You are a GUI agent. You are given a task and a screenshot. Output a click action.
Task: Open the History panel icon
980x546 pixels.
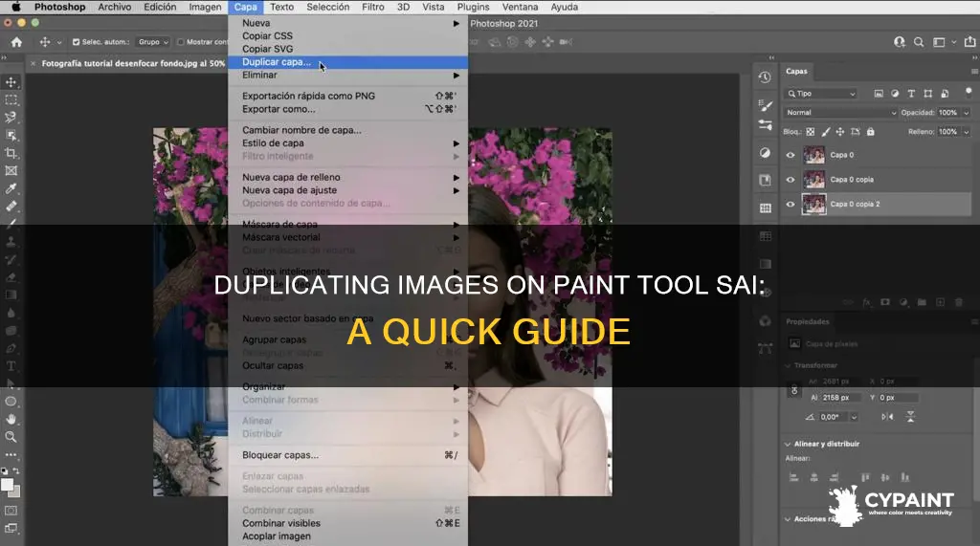click(x=765, y=77)
